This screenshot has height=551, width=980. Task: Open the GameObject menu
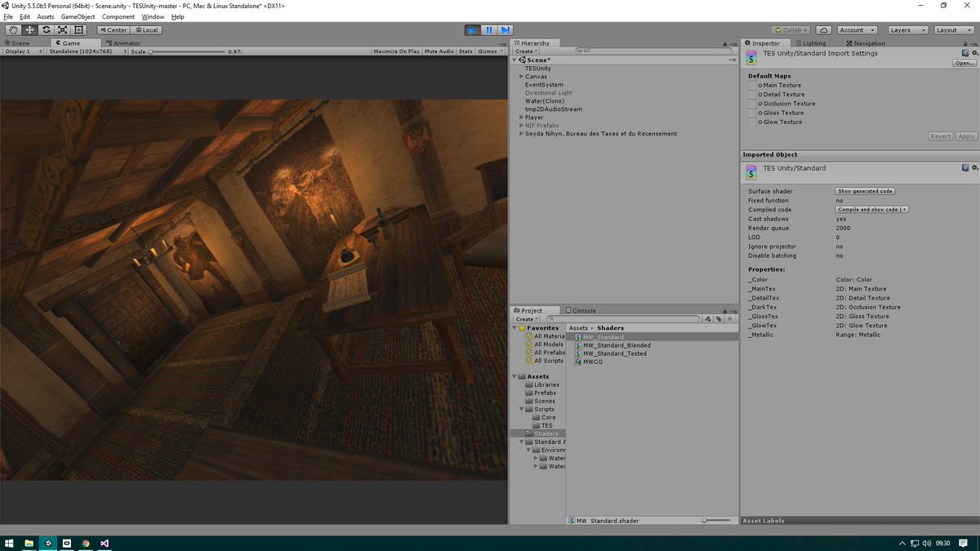click(x=78, y=16)
